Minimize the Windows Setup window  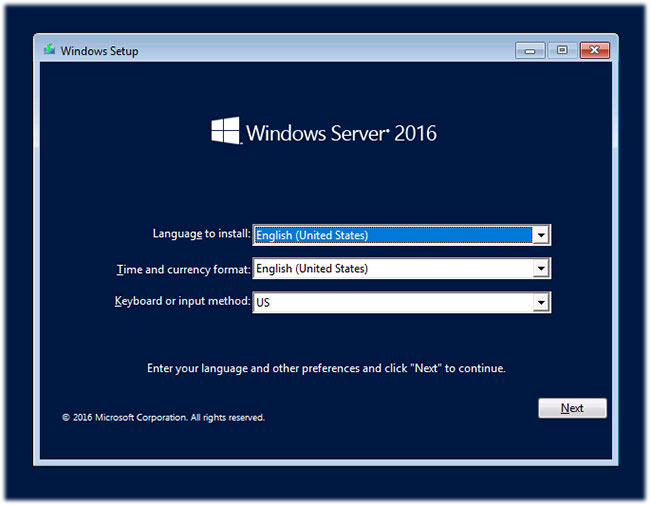(530, 51)
